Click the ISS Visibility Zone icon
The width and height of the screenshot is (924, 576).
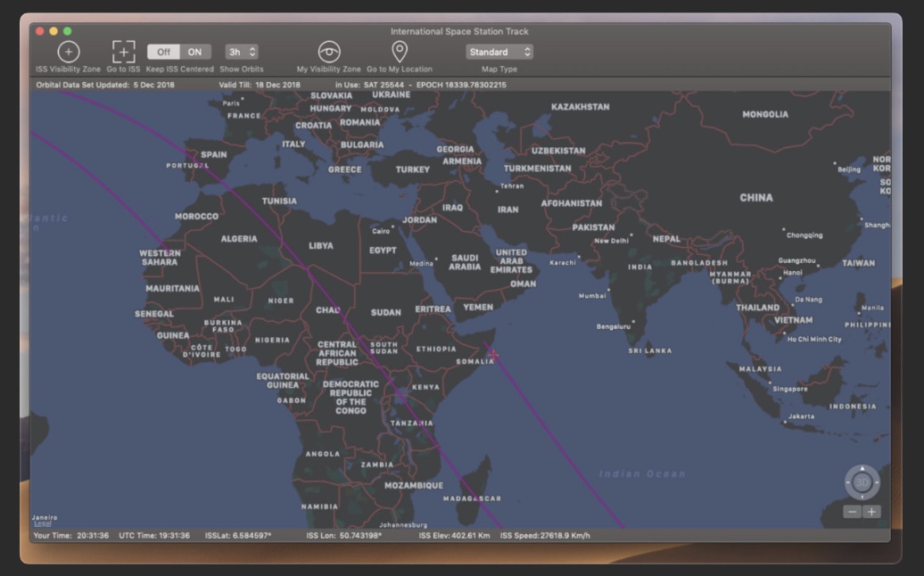click(69, 52)
